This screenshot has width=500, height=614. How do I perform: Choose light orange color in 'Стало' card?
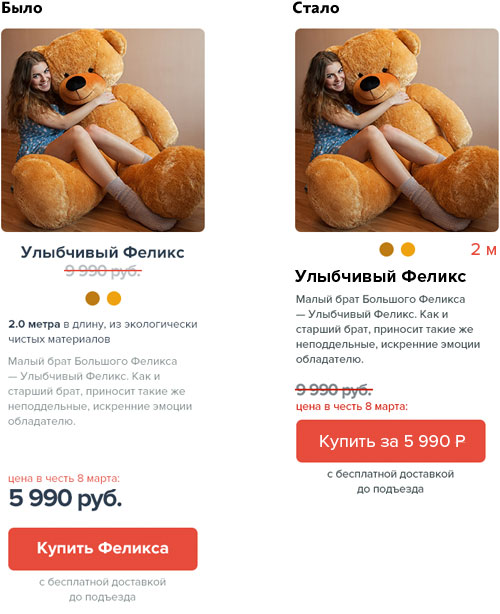pos(408,249)
